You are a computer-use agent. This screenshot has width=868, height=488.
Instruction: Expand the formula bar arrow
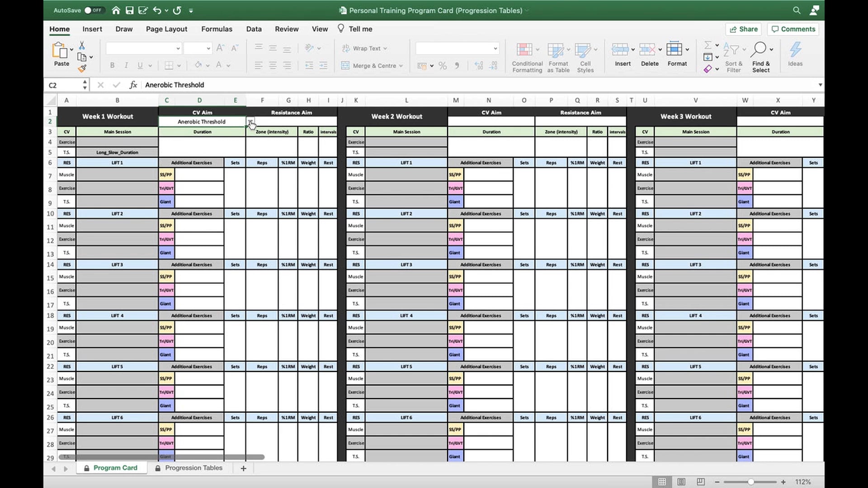[x=820, y=85]
